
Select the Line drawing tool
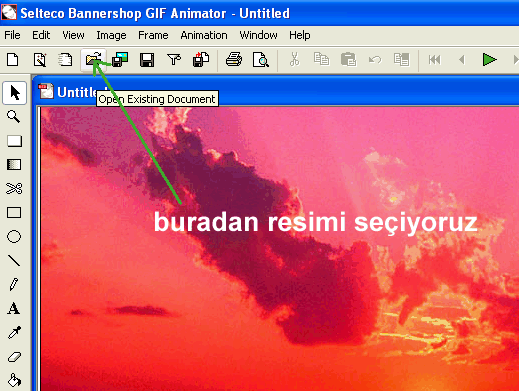point(14,261)
